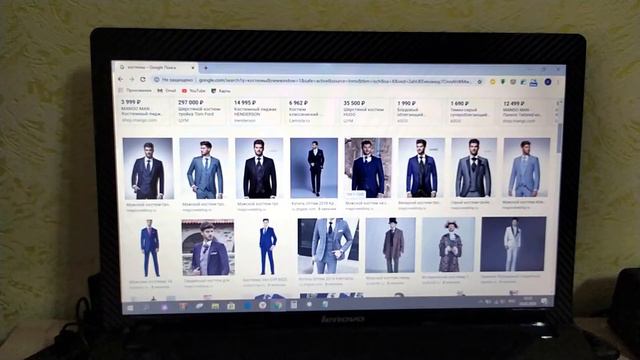Image resolution: width=640 pixels, height=360 pixels.
Task: Open the man in top hat image
Action: (390, 245)
